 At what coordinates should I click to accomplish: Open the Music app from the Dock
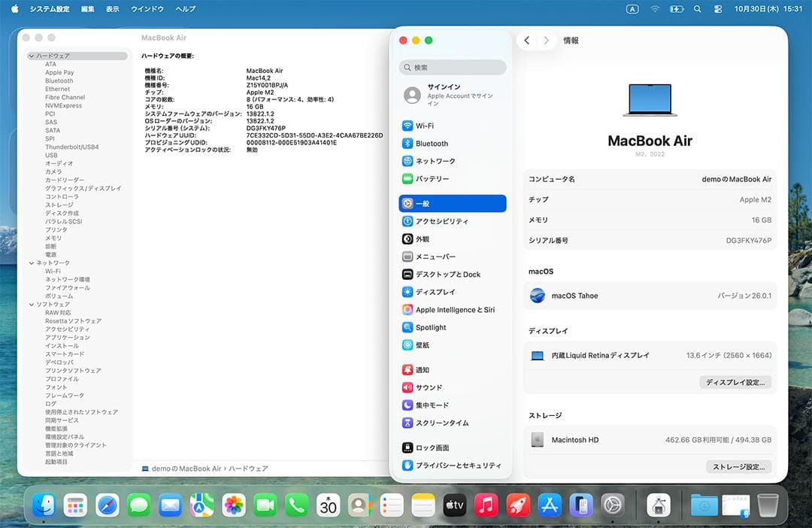click(x=486, y=505)
